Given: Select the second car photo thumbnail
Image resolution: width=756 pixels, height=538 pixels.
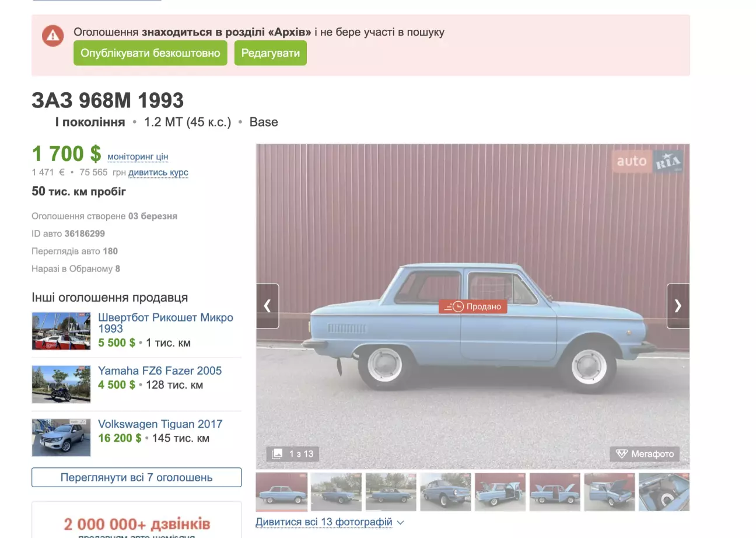Looking at the screenshot, I should tap(337, 492).
